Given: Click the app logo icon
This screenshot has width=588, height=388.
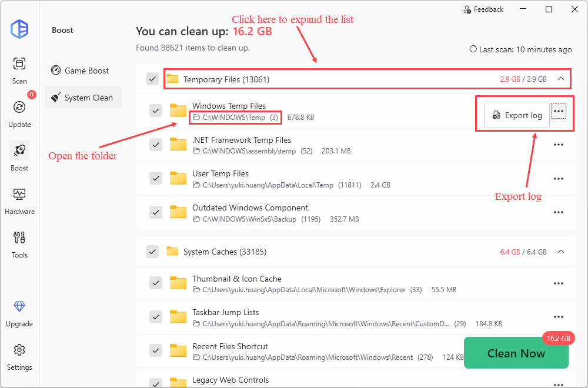Looking at the screenshot, I should [x=19, y=29].
